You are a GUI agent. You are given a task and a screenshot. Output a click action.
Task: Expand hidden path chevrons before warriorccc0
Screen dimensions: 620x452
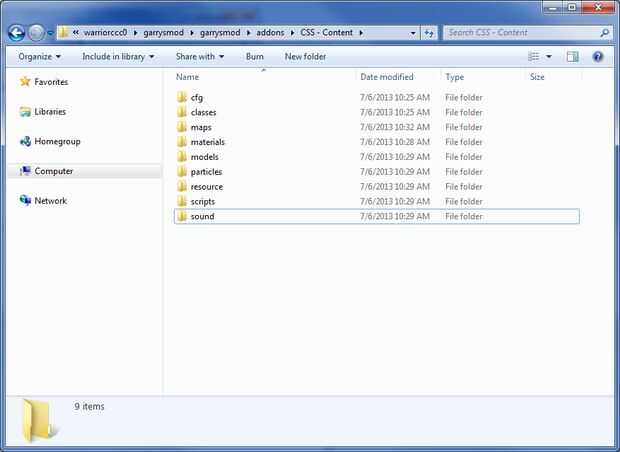[75, 32]
